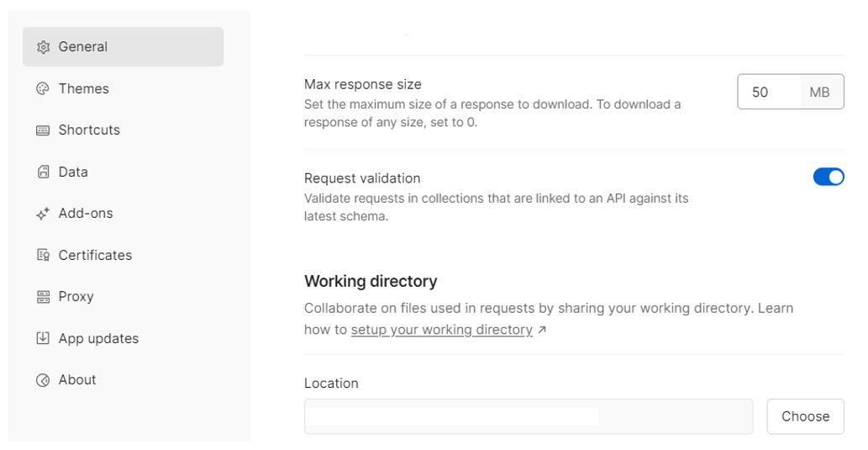This screenshot has width=868, height=450.
Task: Click the Max response size label
Action: coord(363,84)
